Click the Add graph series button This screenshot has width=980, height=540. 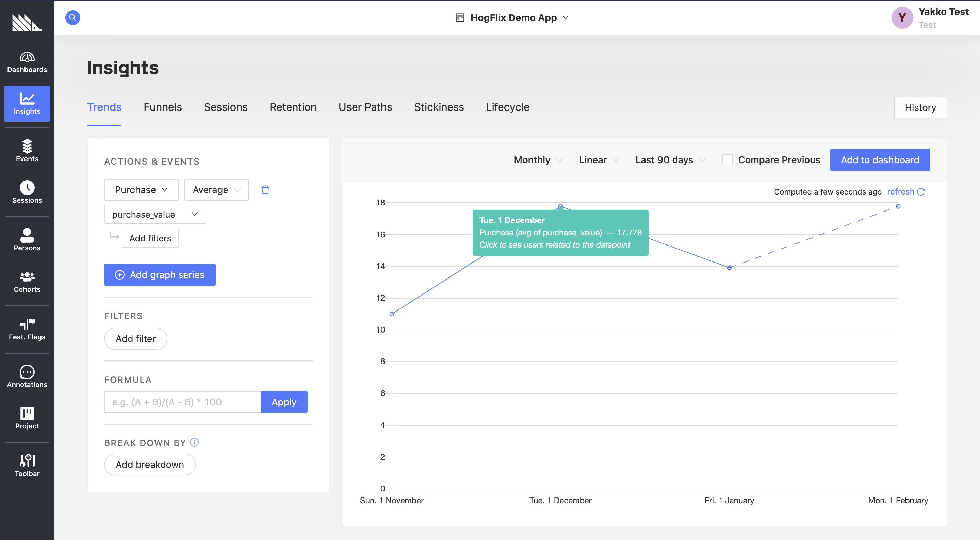(160, 274)
